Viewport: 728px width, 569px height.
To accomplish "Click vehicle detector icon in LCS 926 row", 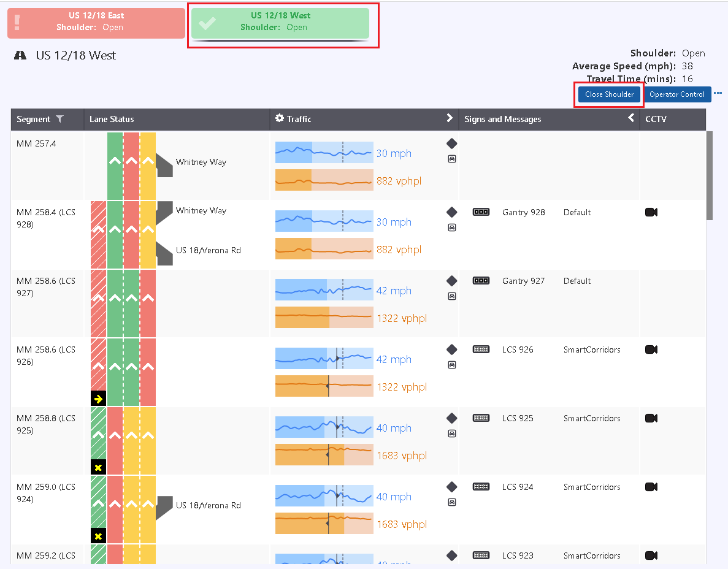I will point(452,365).
